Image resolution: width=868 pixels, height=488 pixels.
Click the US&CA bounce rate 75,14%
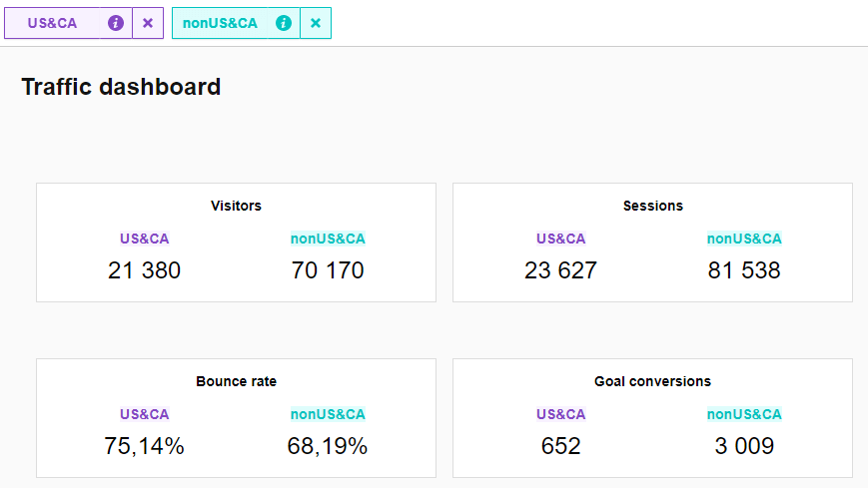145,446
